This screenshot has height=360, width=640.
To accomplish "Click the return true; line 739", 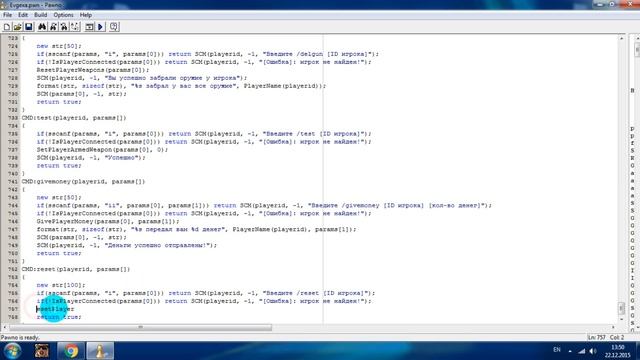I will click(59, 166).
